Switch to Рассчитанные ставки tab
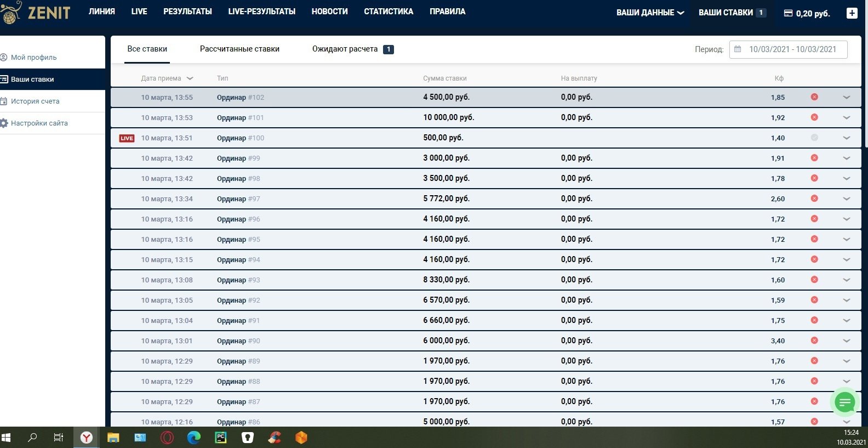This screenshot has width=868, height=448. [x=239, y=49]
